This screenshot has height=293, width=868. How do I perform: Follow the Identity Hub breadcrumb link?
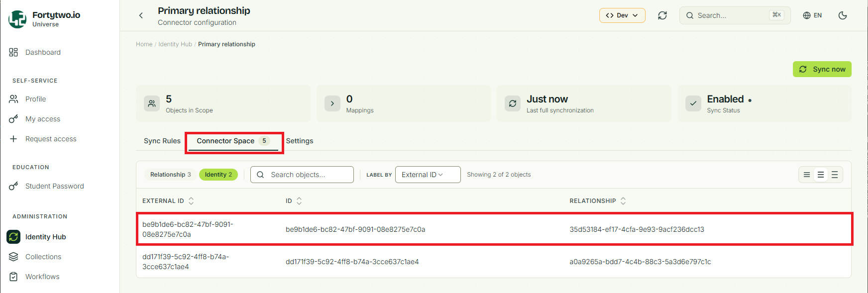click(x=175, y=44)
